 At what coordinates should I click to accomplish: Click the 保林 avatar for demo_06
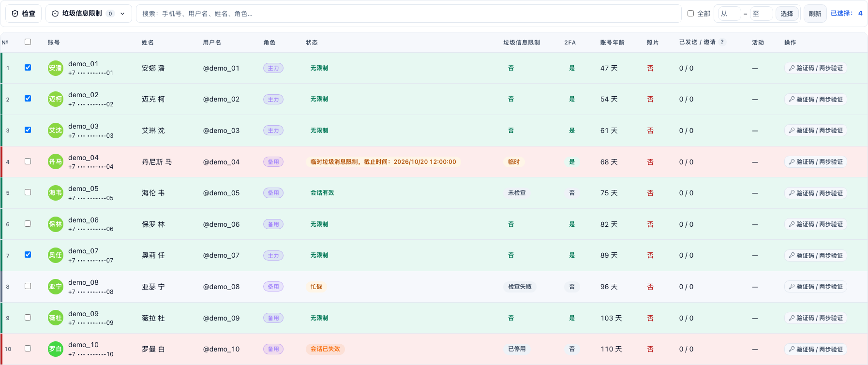(56, 224)
